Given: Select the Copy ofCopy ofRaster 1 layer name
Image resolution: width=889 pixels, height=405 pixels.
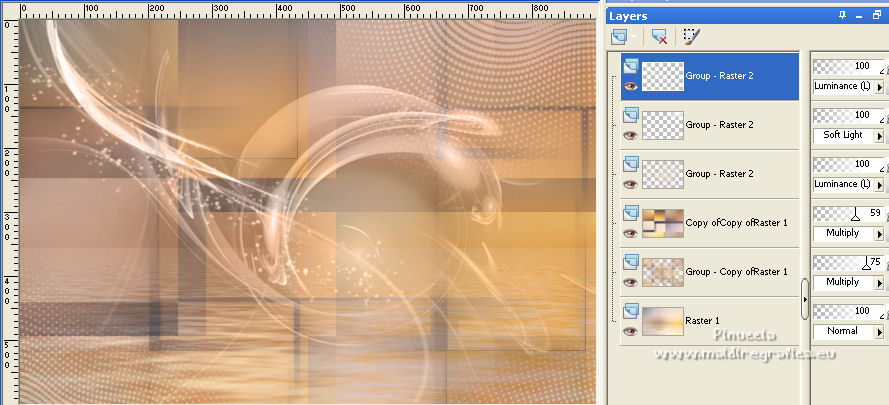Looking at the screenshot, I should pos(736,223).
